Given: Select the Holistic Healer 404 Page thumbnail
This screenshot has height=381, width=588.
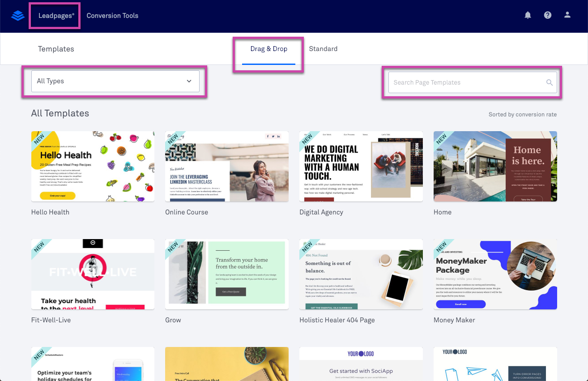Looking at the screenshot, I should [x=361, y=274].
